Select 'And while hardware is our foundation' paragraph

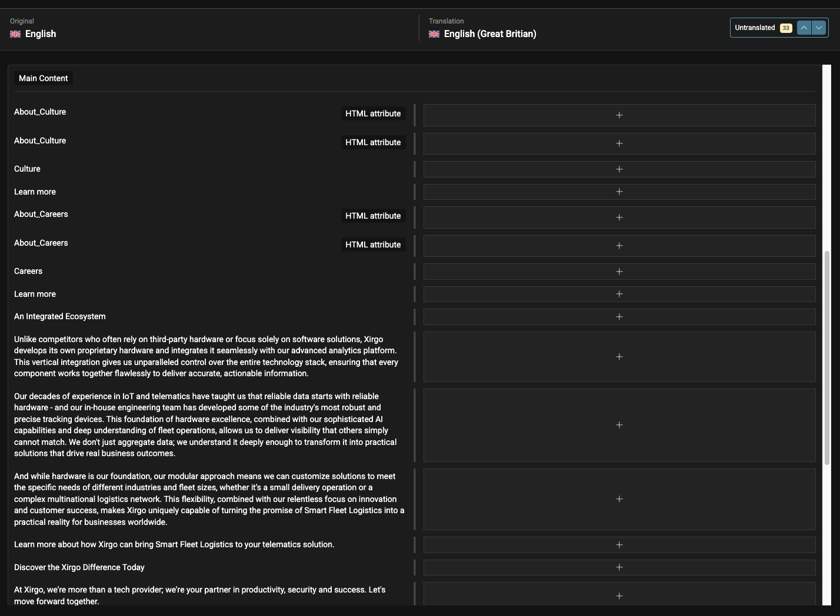tap(209, 499)
